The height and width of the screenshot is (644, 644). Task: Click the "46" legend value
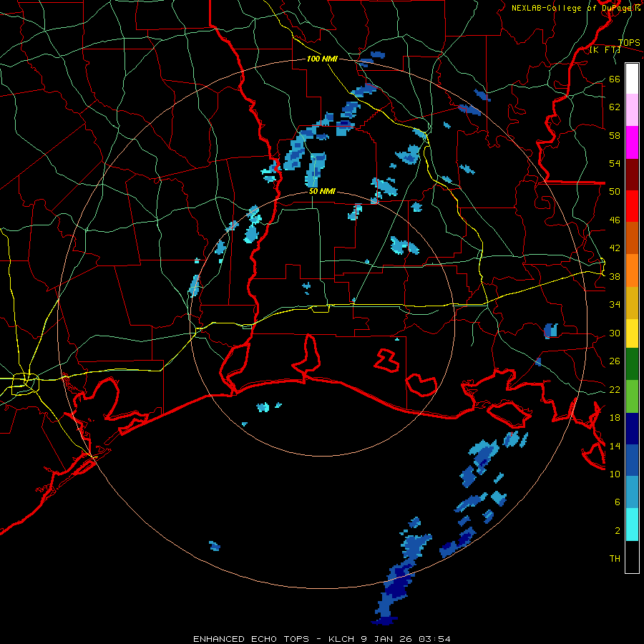point(615,220)
